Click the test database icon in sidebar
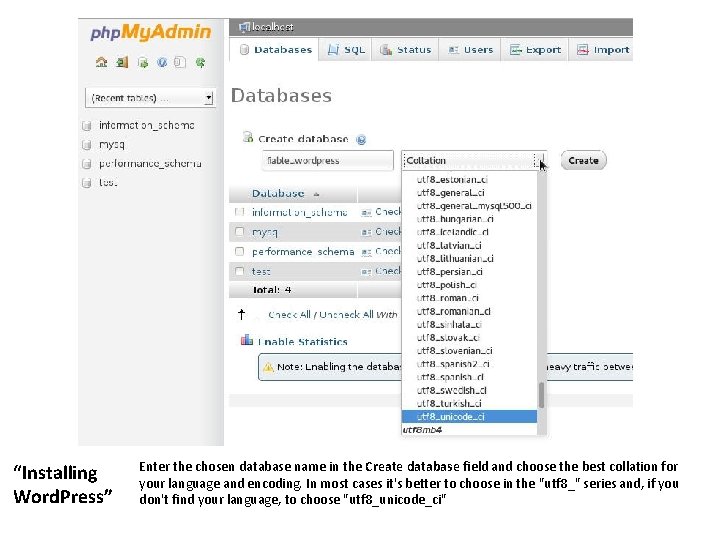Screen dimensions: 720x540 pos(86,183)
